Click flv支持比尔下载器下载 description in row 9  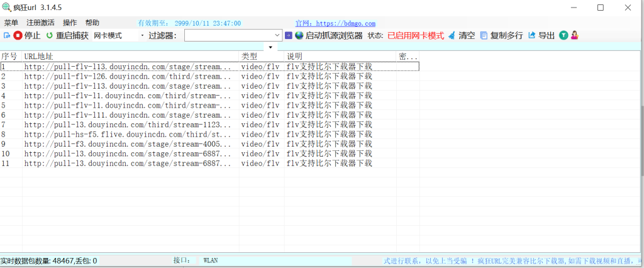click(330, 144)
